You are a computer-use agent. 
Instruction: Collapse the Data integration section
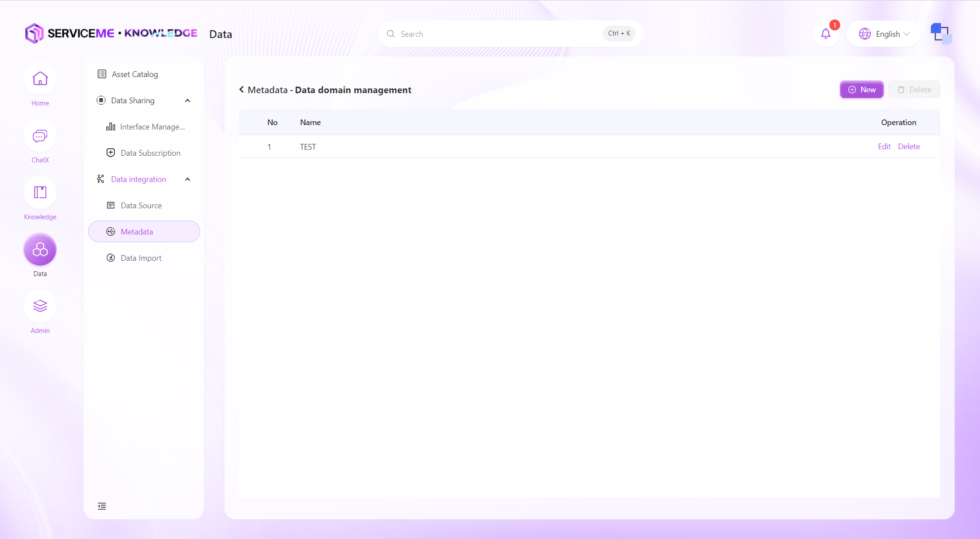pyautogui.click(x=188, y=179)
